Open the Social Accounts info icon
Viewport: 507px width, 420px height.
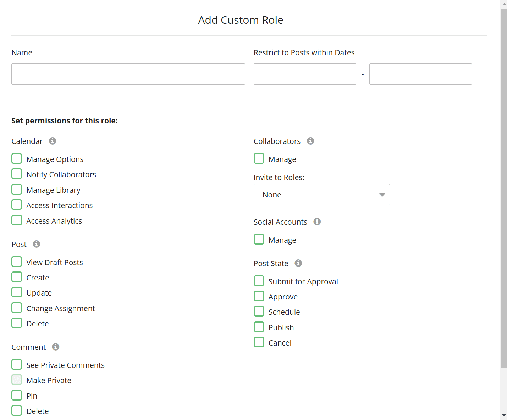[x=317, y=222]
